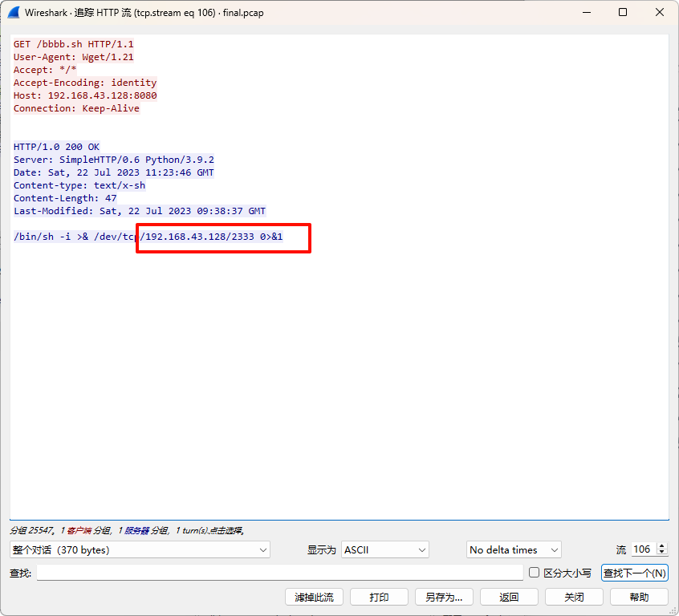Click the 滤掉此流 button

[x=314, y=597]
